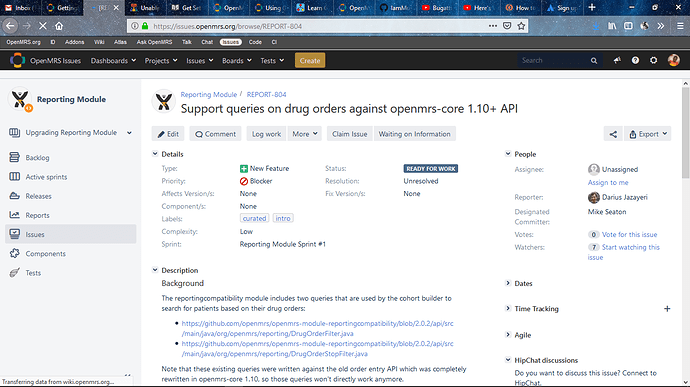
Task: Click the Comment button
Action: 215,134
